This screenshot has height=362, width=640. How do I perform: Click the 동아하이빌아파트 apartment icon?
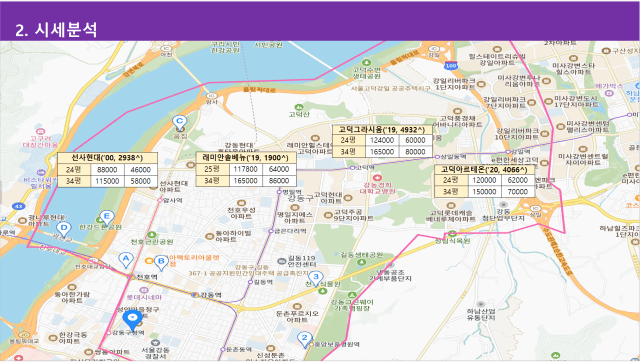pyautogui.click(x=210, y=236)
